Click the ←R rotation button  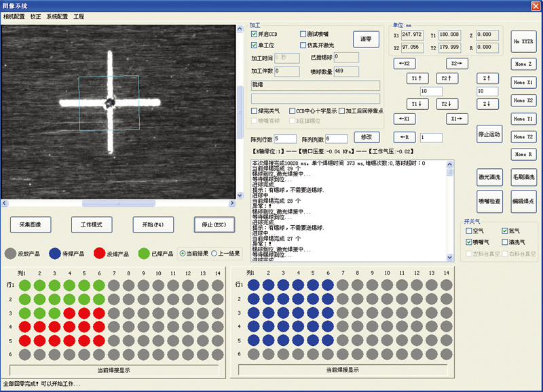click(405, 138)
